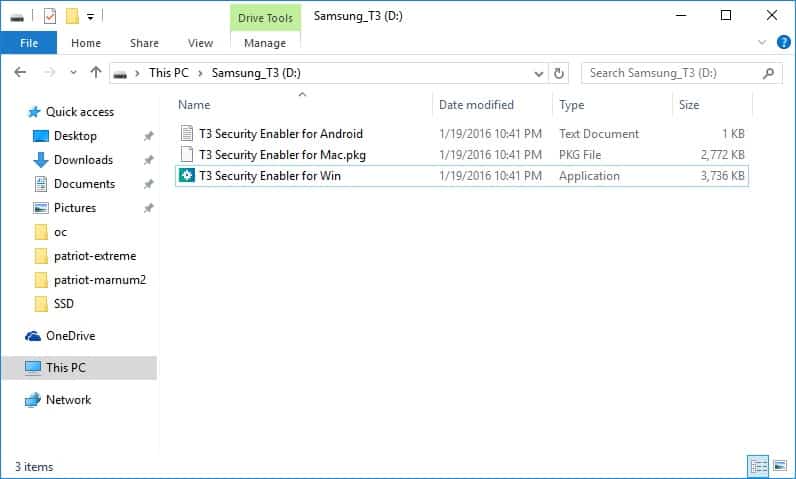
Task: Open Customize Quick Access Toolbar dropdown
Action: click(x=90, y=17)
